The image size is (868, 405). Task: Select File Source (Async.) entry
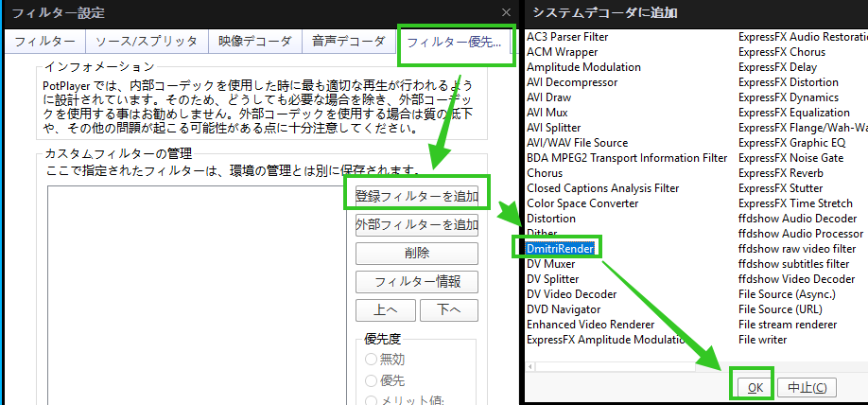[x=787, y=294]
